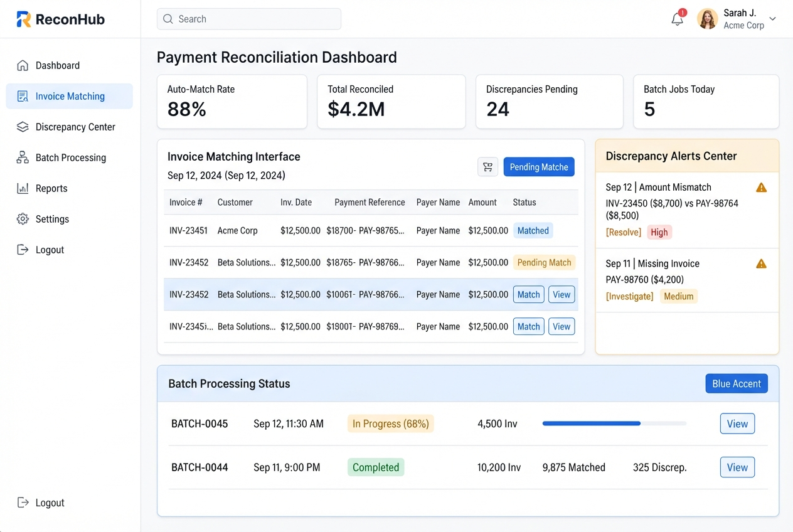Click the Matched status badge
This screenshot has height=532, width=793.
[533, 231]
